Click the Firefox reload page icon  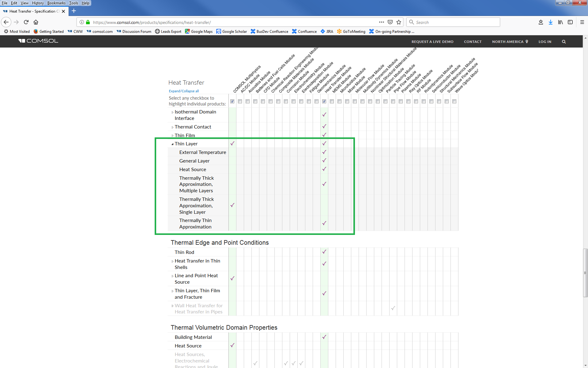click(26, 22)
